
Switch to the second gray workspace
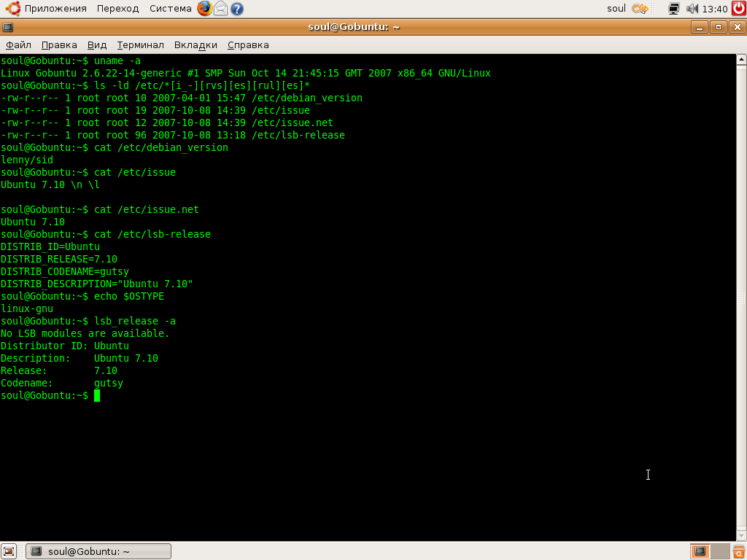(x=720, y=551)
